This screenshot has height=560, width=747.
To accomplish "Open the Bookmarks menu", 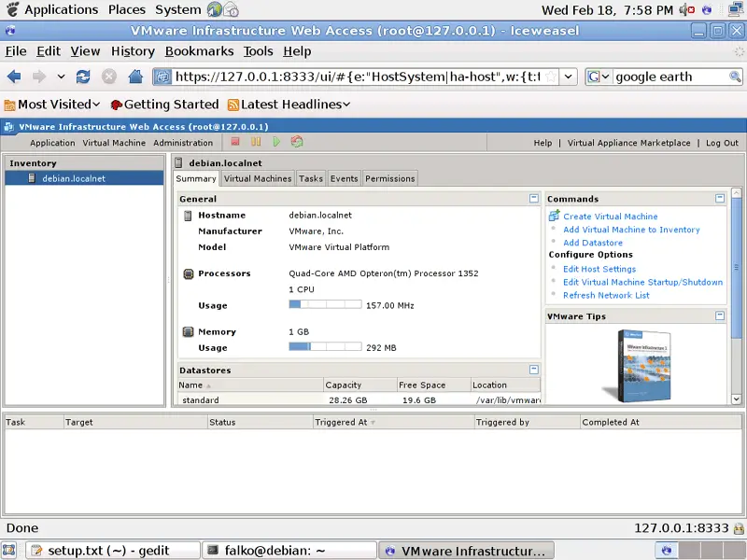I will [199, 51].
